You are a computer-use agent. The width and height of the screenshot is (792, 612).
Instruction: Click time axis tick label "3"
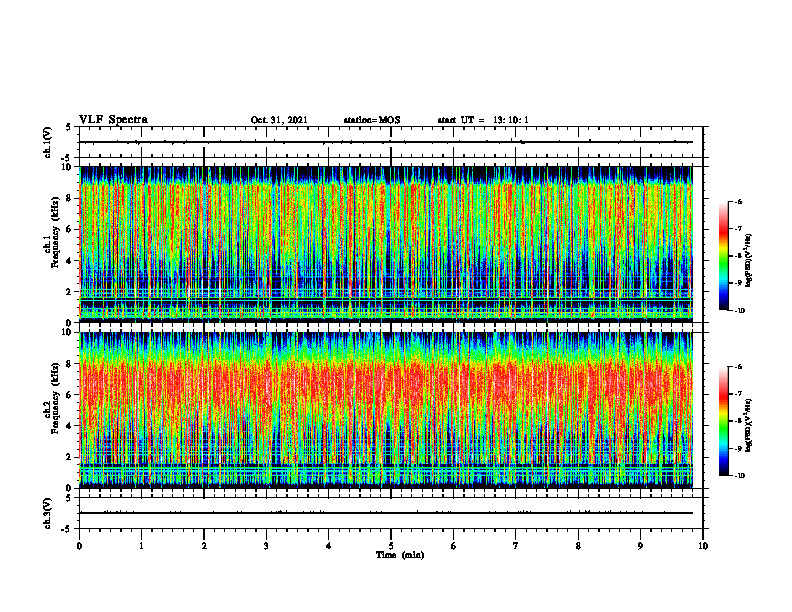pyautogui.click(x=266, y=546)
